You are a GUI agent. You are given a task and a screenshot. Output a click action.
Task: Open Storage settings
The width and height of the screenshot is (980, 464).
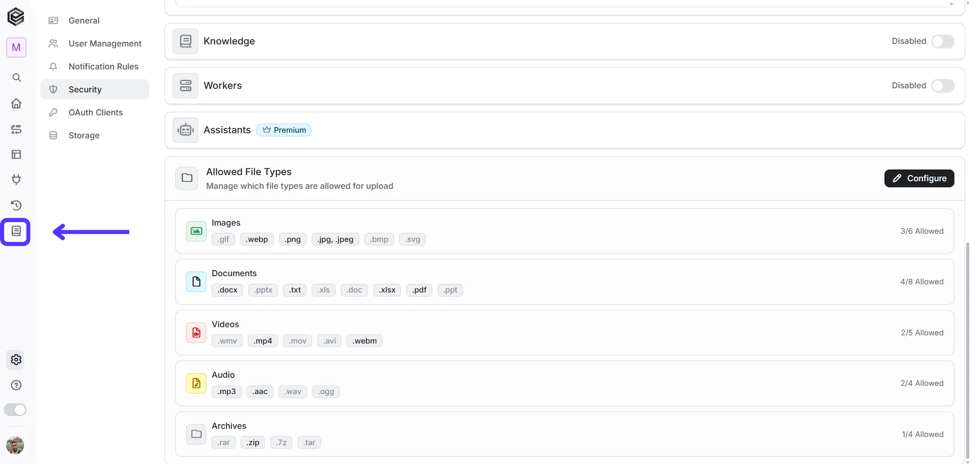click(95, 135)
